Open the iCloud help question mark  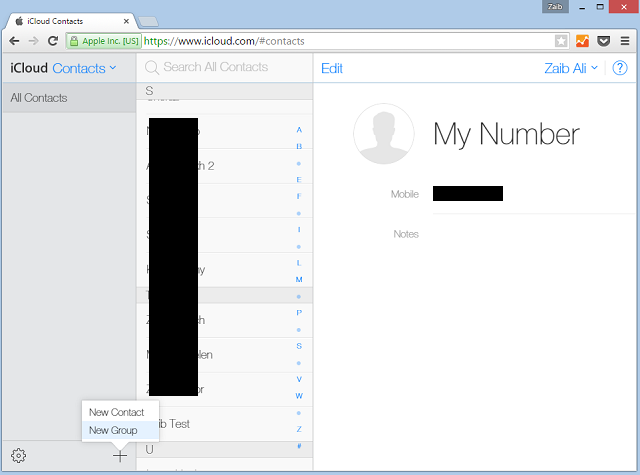(620, 68)
